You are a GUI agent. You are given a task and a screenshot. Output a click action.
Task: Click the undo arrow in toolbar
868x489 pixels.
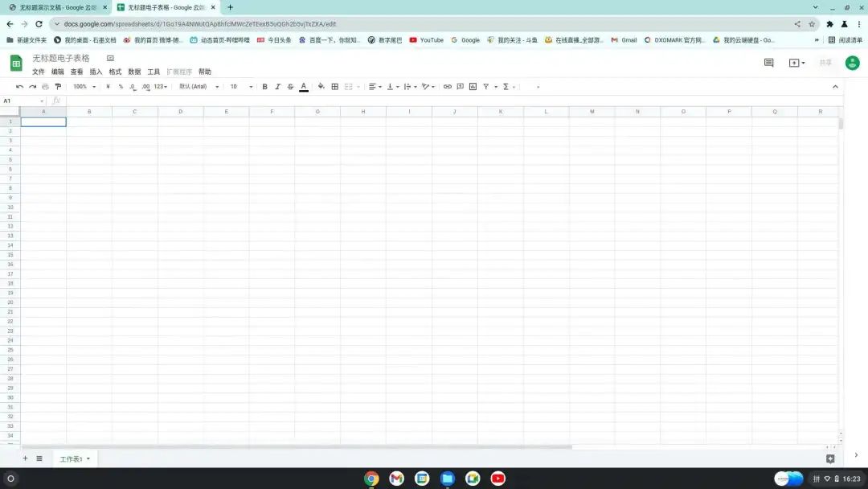(x=19, y=87)
